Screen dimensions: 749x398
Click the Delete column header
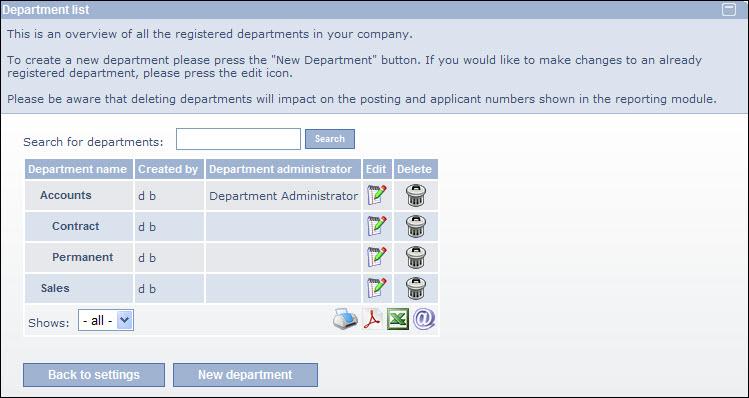(415, 170)
